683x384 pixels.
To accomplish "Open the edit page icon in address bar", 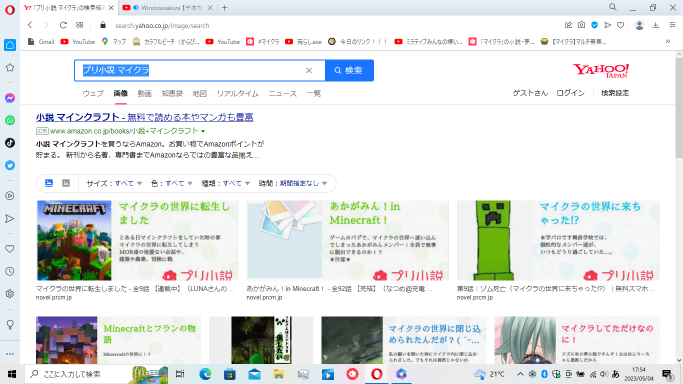I will pos(568,25).
